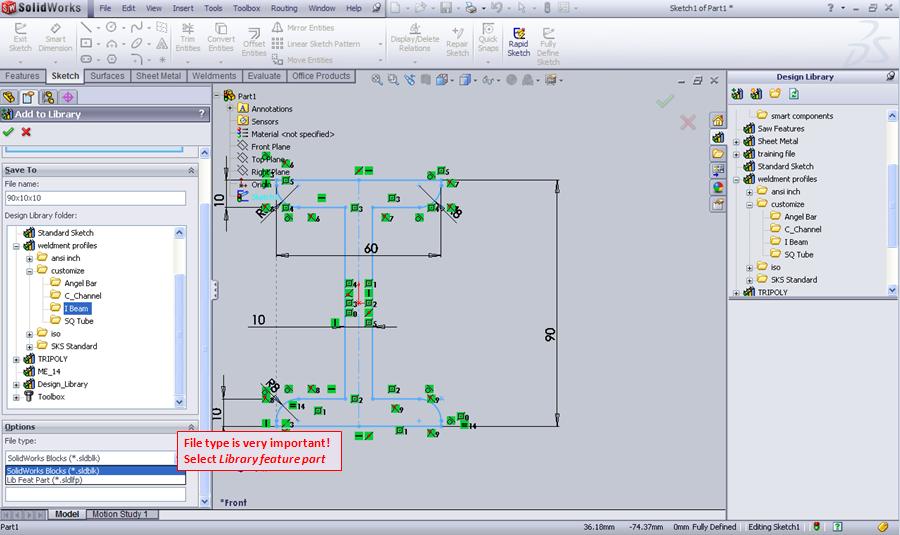This screenshot has width=900, height=535.
Task: Open the Saw Features library in Design Library pane
Action: tap(781, 129)
